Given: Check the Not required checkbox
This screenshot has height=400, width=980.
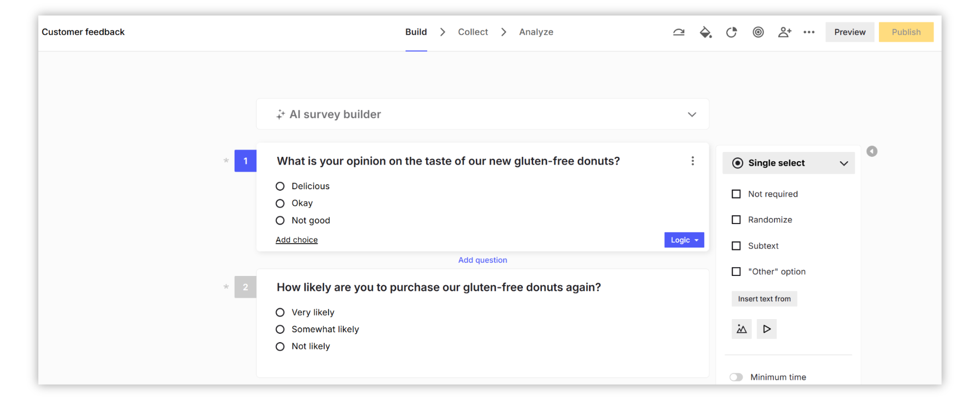Looking at the screenshot, I should (x=736, y=194).
